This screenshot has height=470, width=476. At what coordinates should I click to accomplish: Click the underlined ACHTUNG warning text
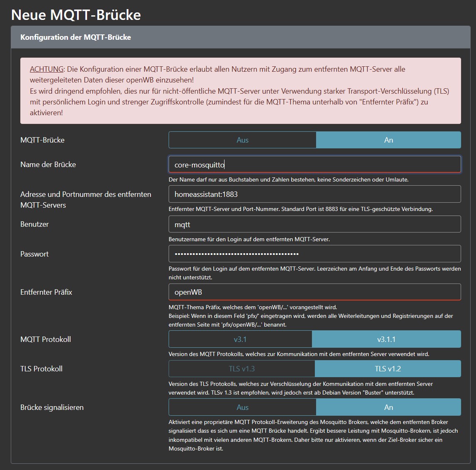(x=47, y=69)
